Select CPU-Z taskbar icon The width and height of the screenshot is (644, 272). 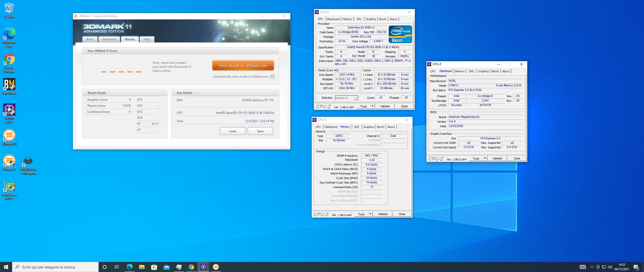(204, 267)
